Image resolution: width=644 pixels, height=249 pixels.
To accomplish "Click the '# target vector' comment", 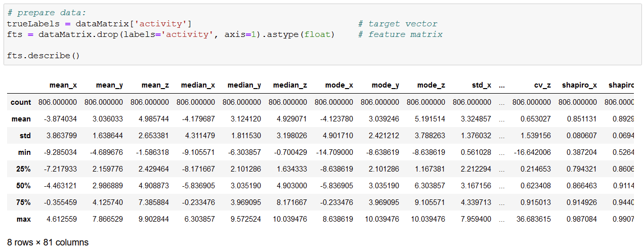I will coord(398,24).
